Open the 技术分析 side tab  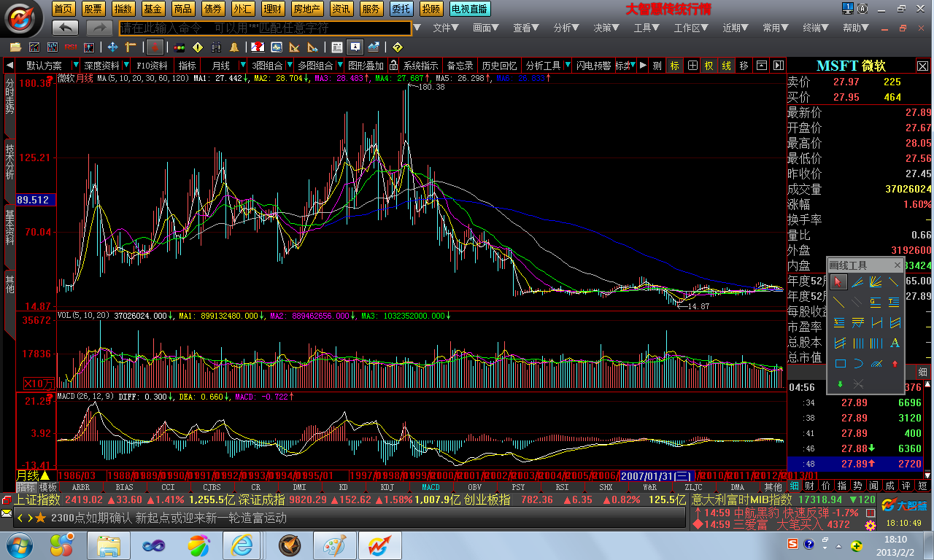(x=9, y=161)
